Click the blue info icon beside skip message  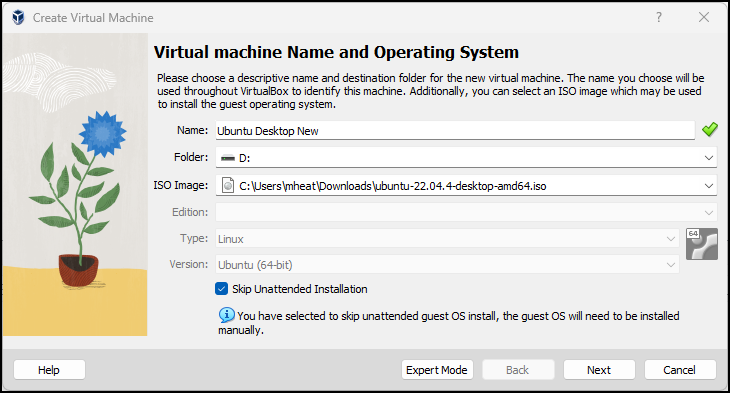(x=227, y=315)
